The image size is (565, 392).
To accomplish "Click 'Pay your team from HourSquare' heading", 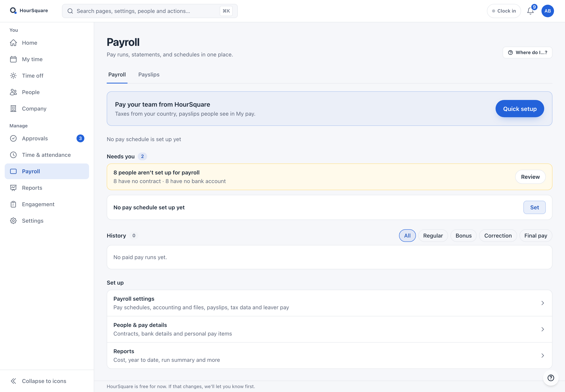I will click(162, 104).
